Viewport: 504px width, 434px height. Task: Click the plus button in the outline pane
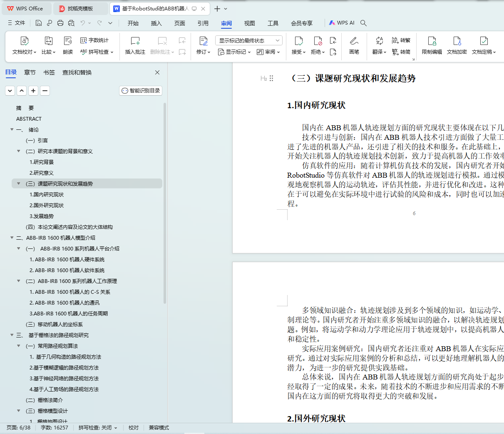coord(33,91)
